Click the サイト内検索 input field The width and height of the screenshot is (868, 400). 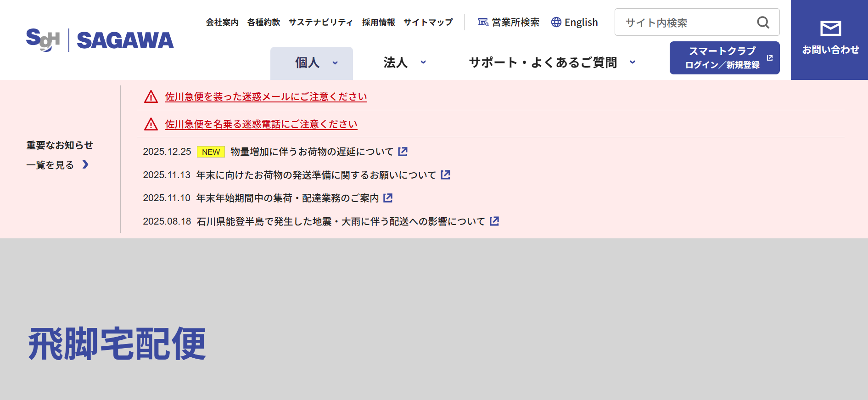click(x=686, y=23)
